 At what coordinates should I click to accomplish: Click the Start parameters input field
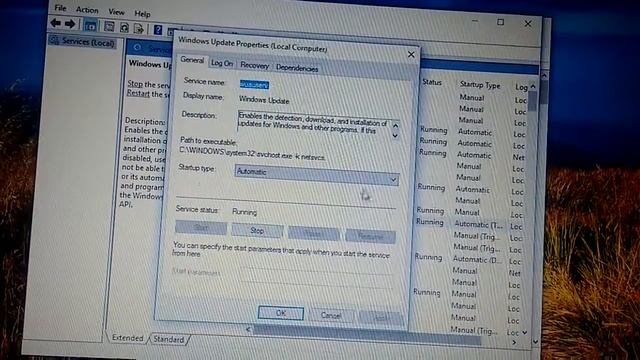(x=317, y=278)
